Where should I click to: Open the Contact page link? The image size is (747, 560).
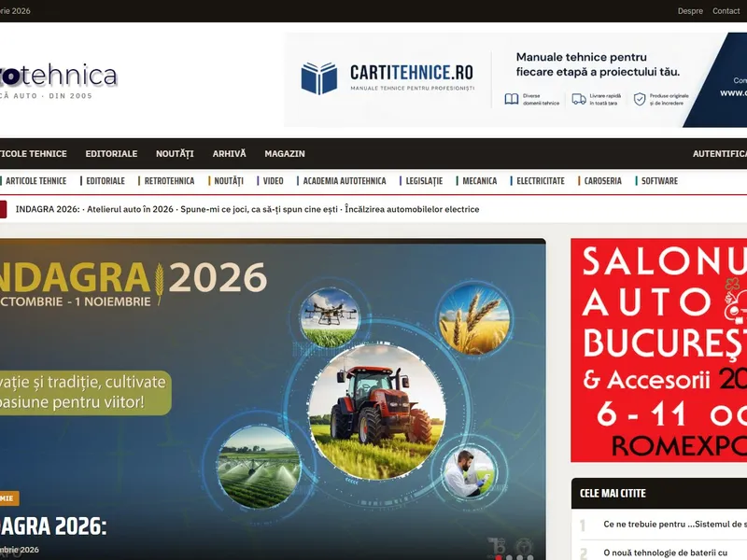pyautogui.click(x=726, y=11)
